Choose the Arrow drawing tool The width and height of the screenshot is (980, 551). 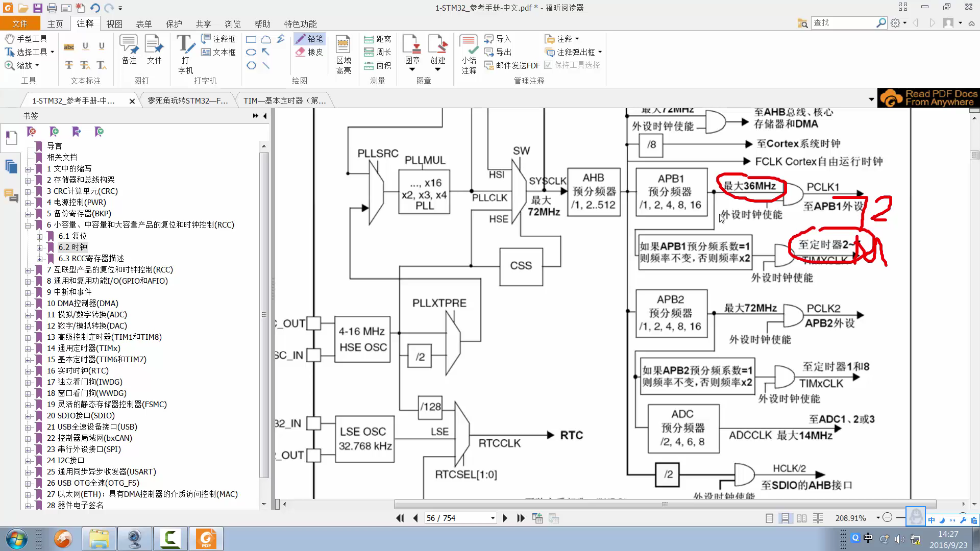266,52
